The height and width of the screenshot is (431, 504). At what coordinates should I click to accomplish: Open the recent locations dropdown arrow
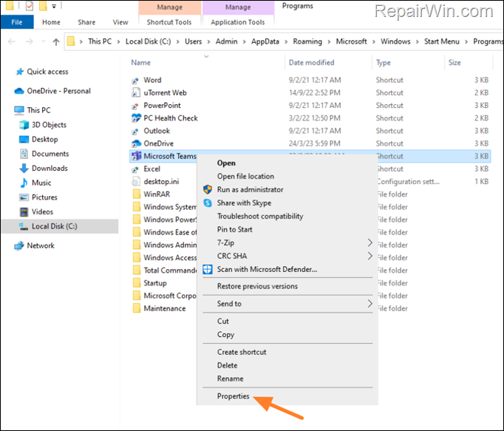tap(44, 42)
